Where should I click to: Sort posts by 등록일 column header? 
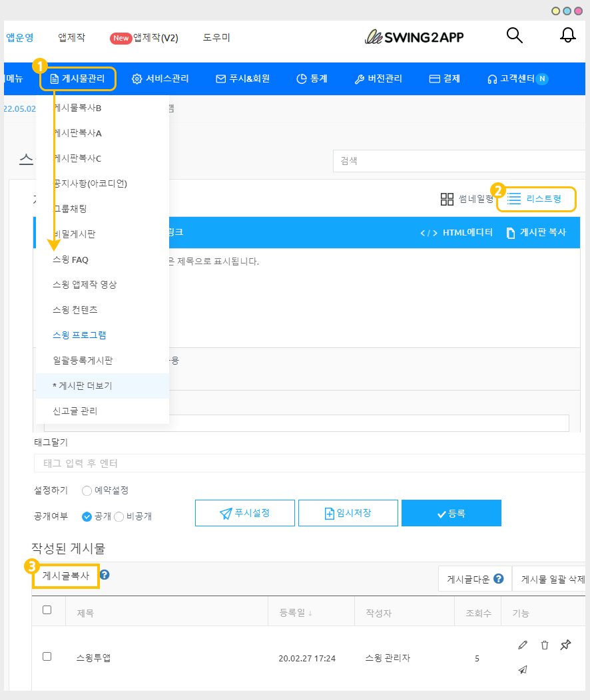coord(295,613)
